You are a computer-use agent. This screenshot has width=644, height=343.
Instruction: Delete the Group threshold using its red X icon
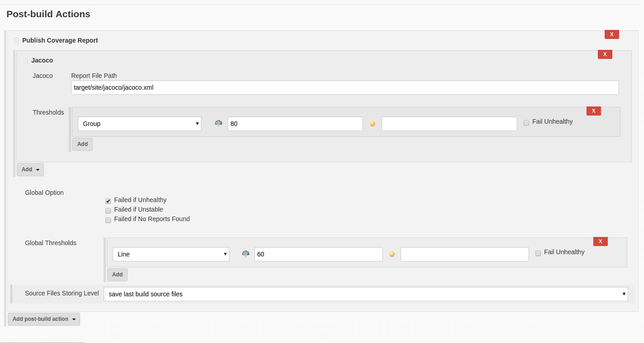click(x=593, y=111)
